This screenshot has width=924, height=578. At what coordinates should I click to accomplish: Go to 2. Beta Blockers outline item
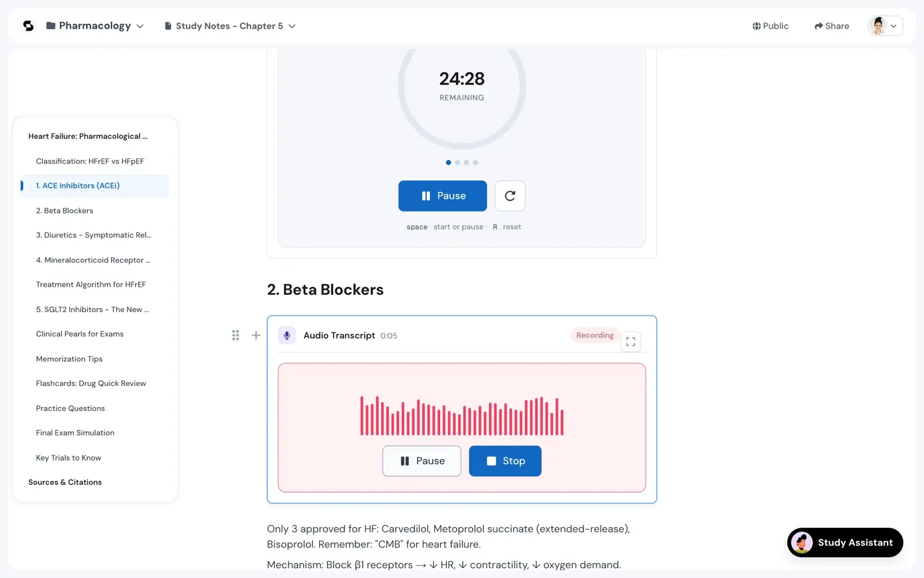point(65,210)
